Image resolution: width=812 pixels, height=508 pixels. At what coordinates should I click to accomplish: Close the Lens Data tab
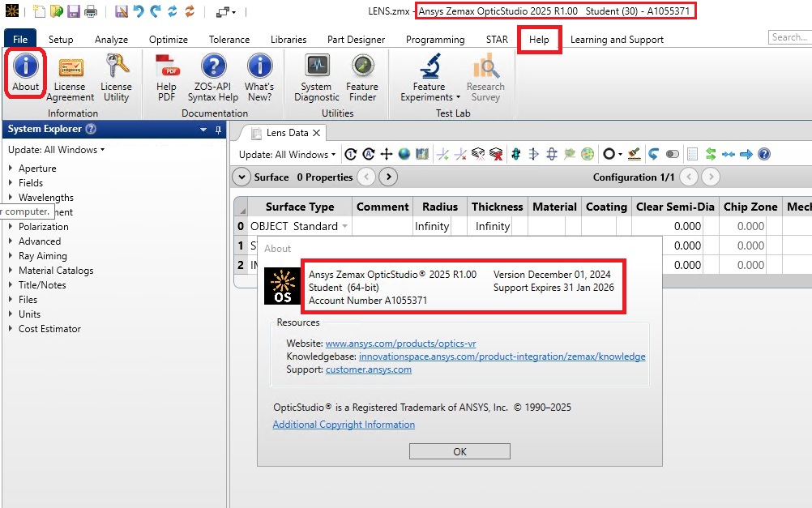point(316,133)
